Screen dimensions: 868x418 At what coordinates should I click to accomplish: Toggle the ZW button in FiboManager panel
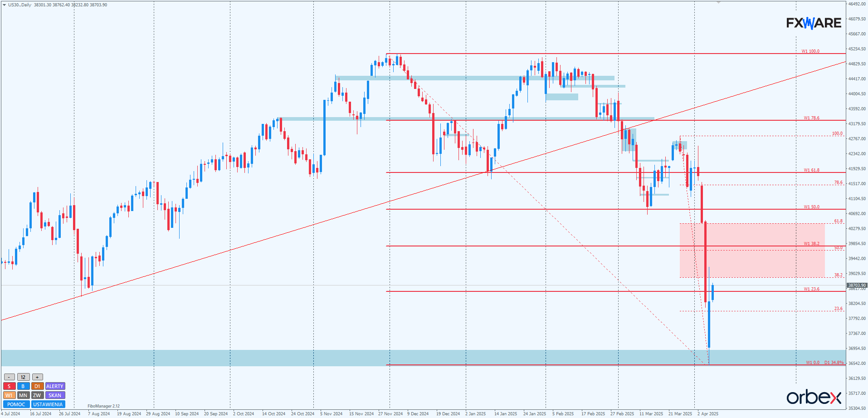37,395
